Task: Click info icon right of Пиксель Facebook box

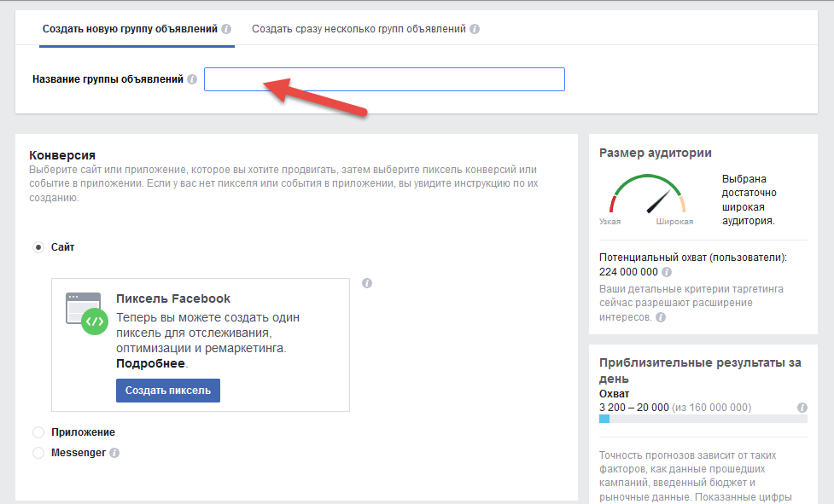Action: click(x=367, y=283)
